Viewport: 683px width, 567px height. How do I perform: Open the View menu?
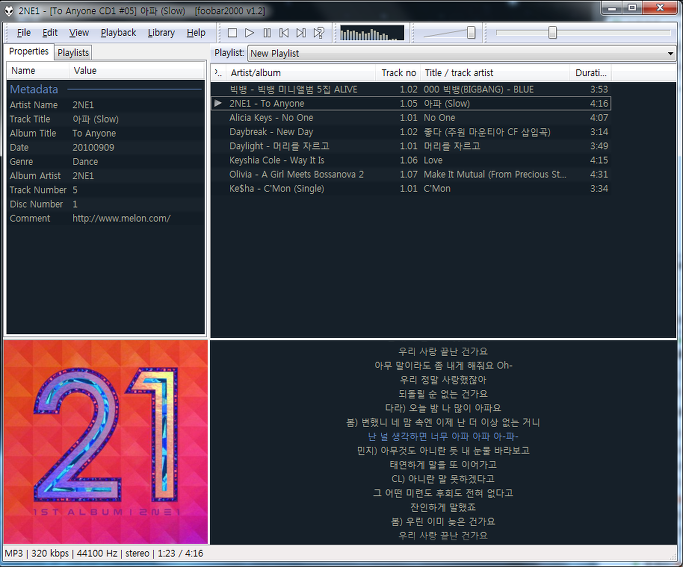coord(79,33)
